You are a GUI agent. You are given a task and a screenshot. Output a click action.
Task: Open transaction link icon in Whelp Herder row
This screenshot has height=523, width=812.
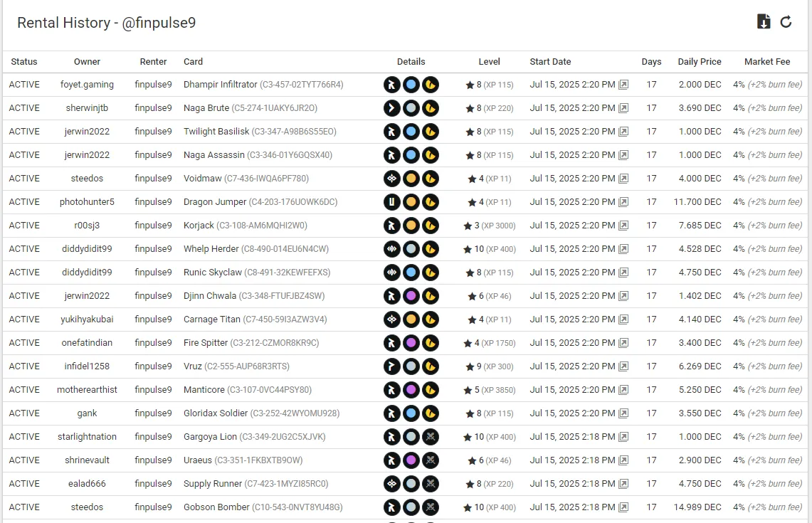(x=623, y=249)
